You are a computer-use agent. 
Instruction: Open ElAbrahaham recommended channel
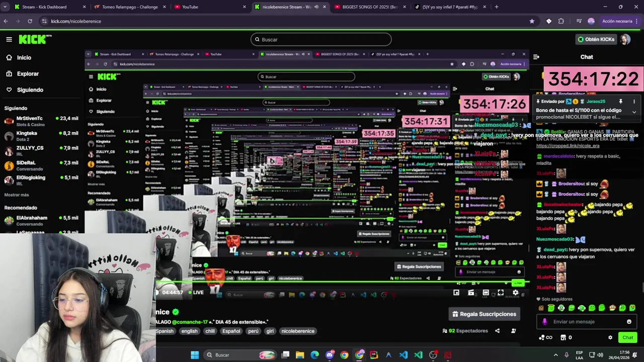pos(41,220)
